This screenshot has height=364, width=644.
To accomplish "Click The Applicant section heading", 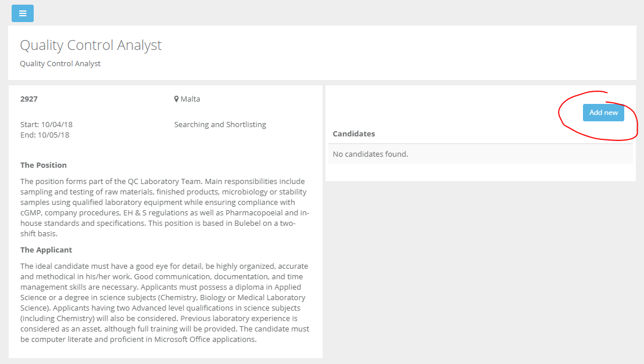I will (x=46, y=250).
